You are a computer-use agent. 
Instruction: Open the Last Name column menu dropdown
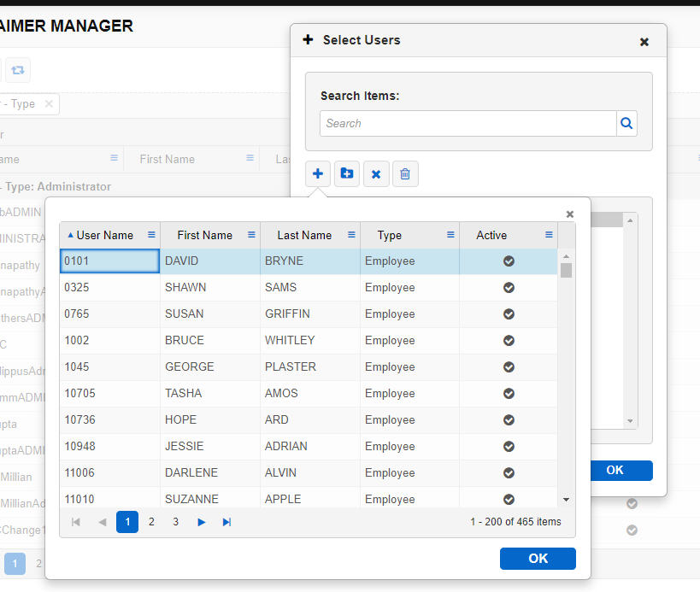pos(350,235)
